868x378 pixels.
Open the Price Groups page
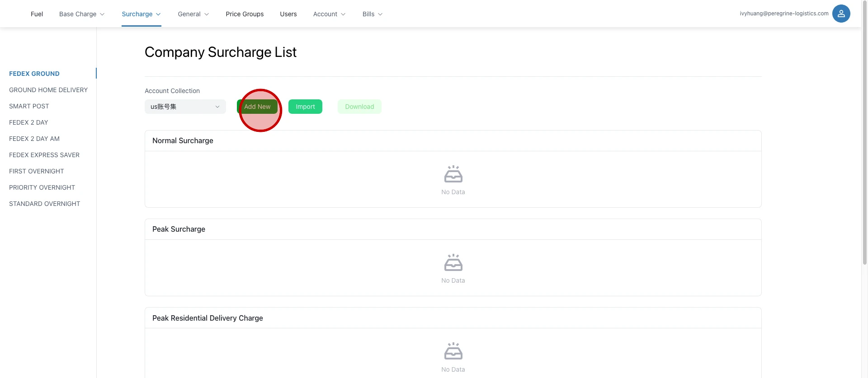pyautogui.click(x=245, y=14)
